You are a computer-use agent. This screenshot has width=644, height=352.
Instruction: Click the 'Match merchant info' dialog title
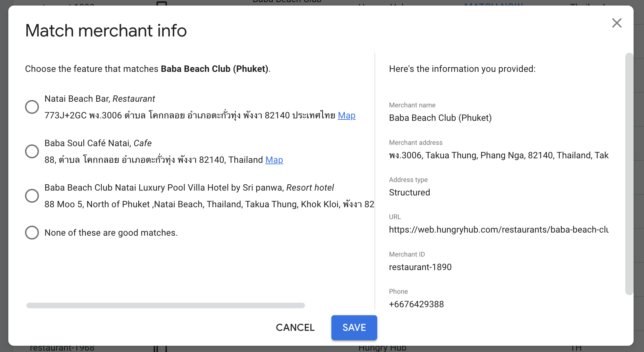(x=106, y=31)
